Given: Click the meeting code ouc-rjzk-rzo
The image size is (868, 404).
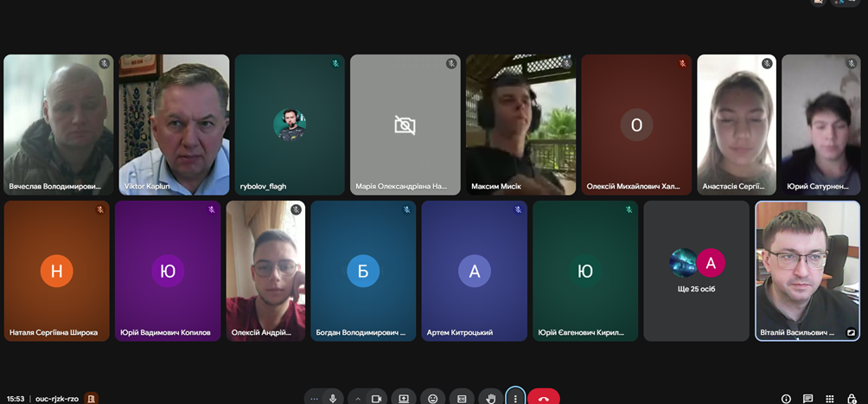Looking at the screenshot, I should pyautogui.click(x=57, y=399).
